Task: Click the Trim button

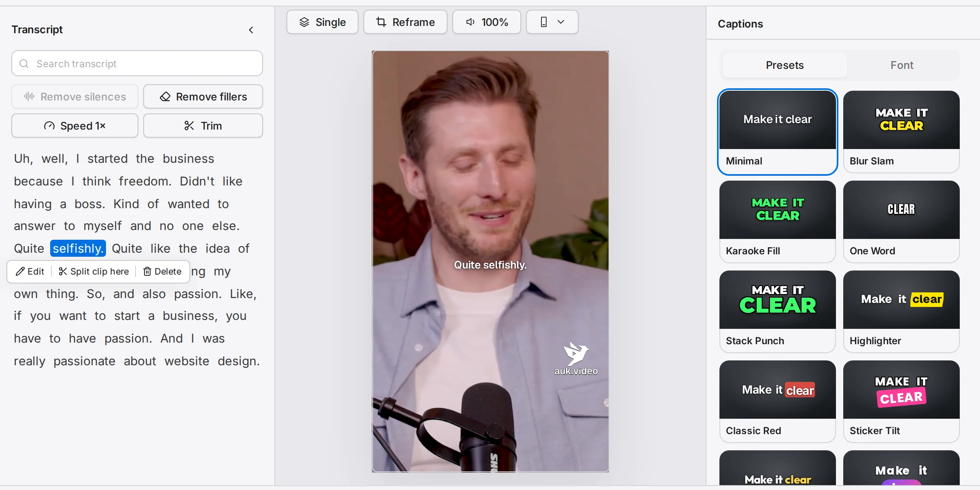Action: pyautogui.click(x=203, y=126)
